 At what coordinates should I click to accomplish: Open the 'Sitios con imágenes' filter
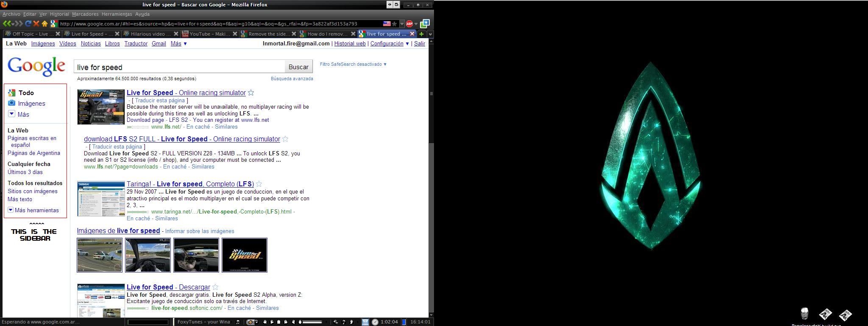tap(33, 191)
